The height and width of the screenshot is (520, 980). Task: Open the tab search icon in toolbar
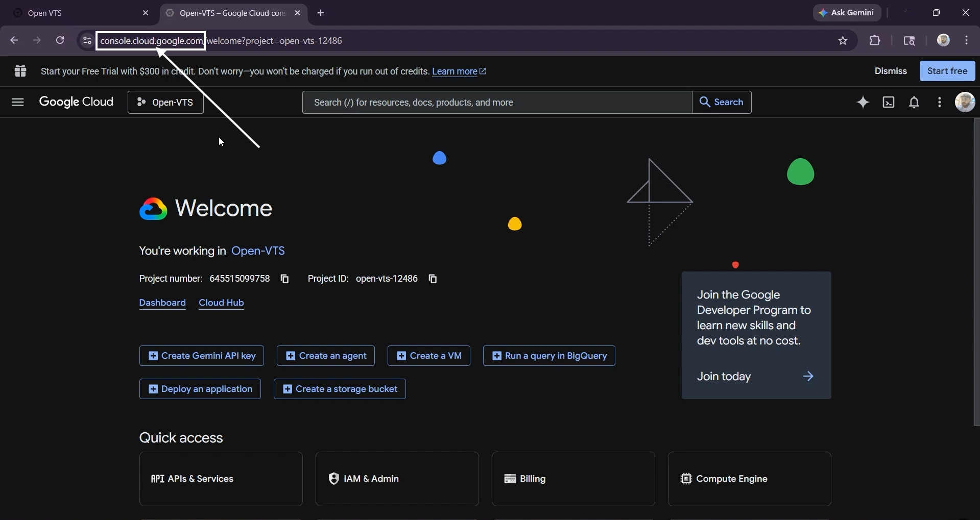[x=910, y=41]
